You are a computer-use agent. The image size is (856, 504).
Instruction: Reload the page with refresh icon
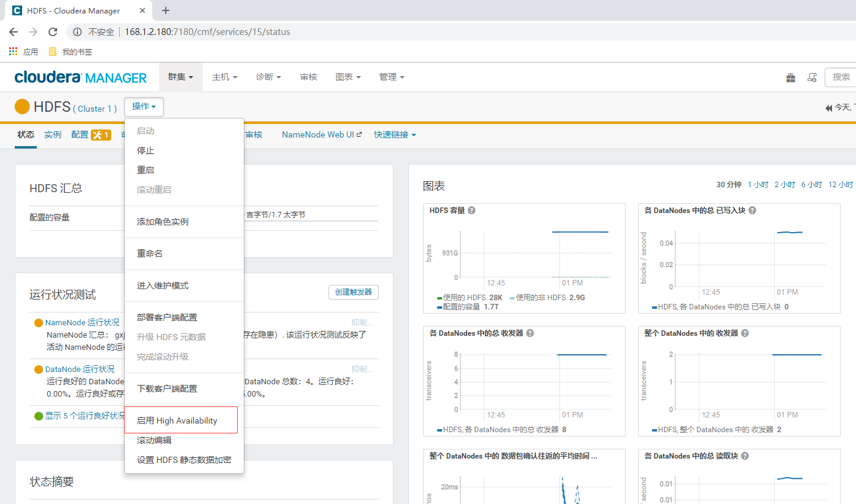53,32
